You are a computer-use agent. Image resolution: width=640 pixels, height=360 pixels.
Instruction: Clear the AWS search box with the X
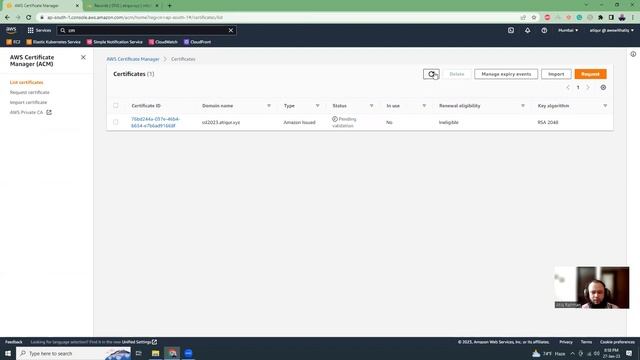pyautogui.click(x=231, y=30)
